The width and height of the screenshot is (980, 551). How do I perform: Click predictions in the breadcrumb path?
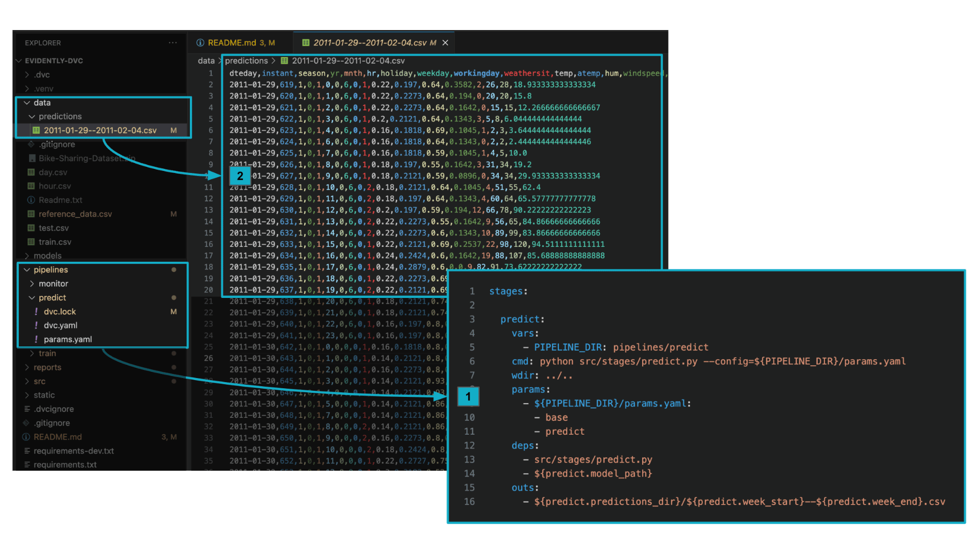click(246, 61)
